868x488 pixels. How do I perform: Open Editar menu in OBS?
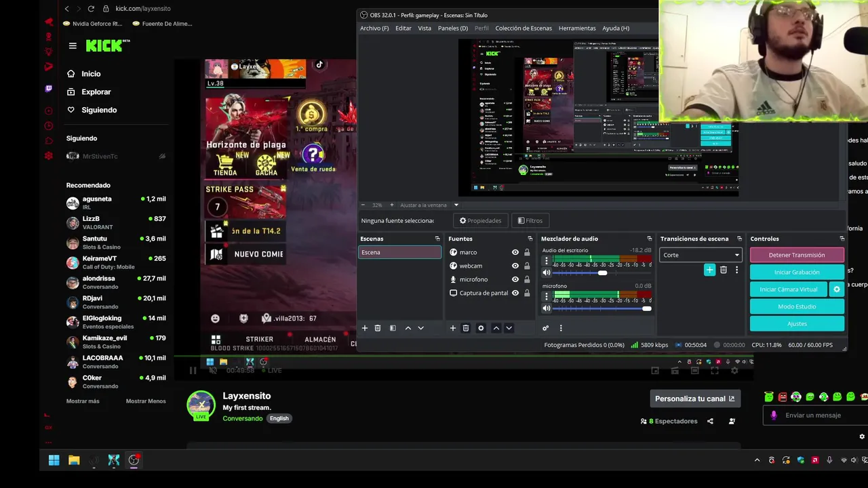(x=403, y=28)
